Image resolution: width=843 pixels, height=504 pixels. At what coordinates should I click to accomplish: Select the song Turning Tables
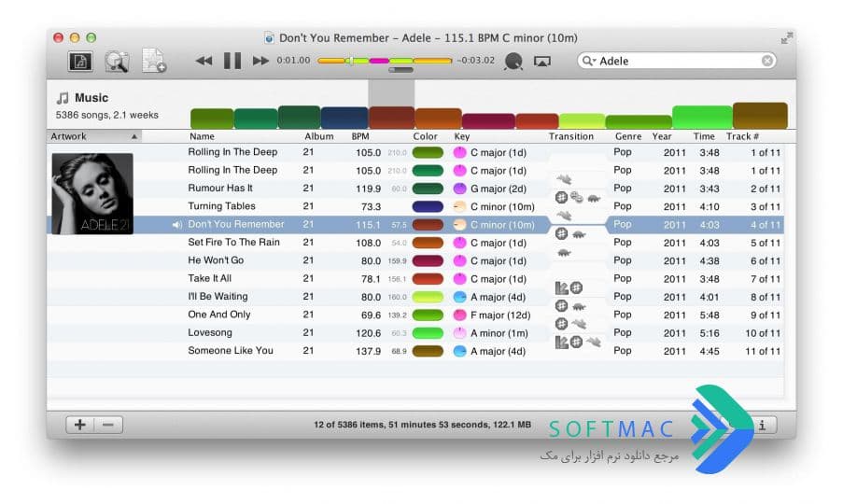tap(221, 206)
